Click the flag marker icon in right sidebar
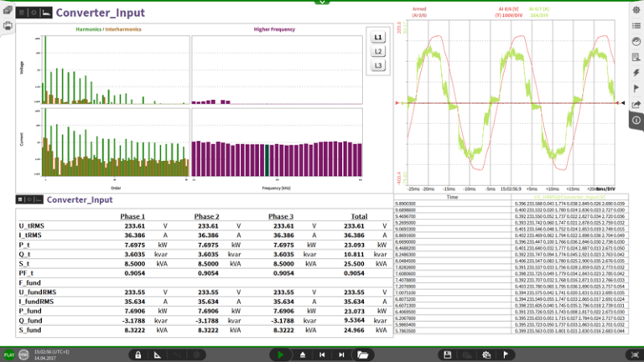This screenshot has width=644, height=362. [x=636, y=89]
